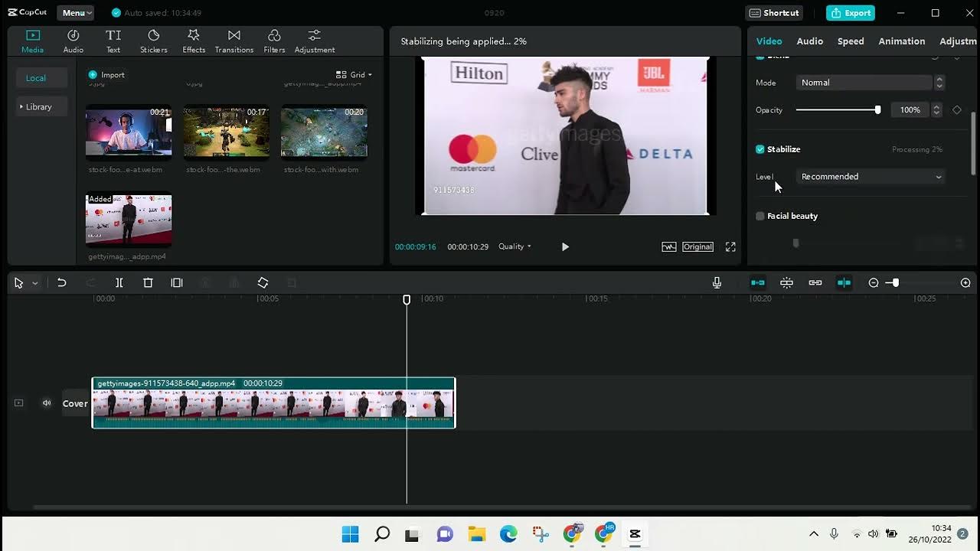Click the Original aspect ratio button
Viewport: 980px width, 551px height.
(698, 246)
